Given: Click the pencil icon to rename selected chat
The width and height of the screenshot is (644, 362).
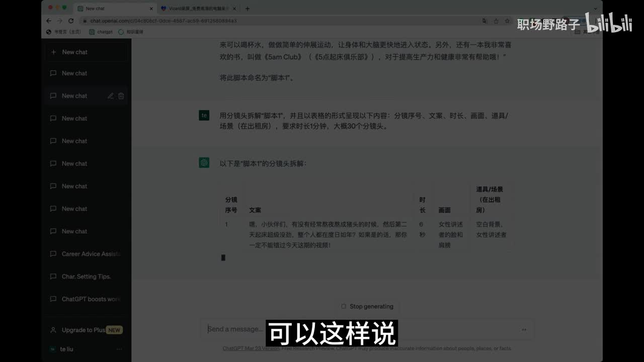Looking at the screenshot, I should pyautogui.click(x=110, y=96).
